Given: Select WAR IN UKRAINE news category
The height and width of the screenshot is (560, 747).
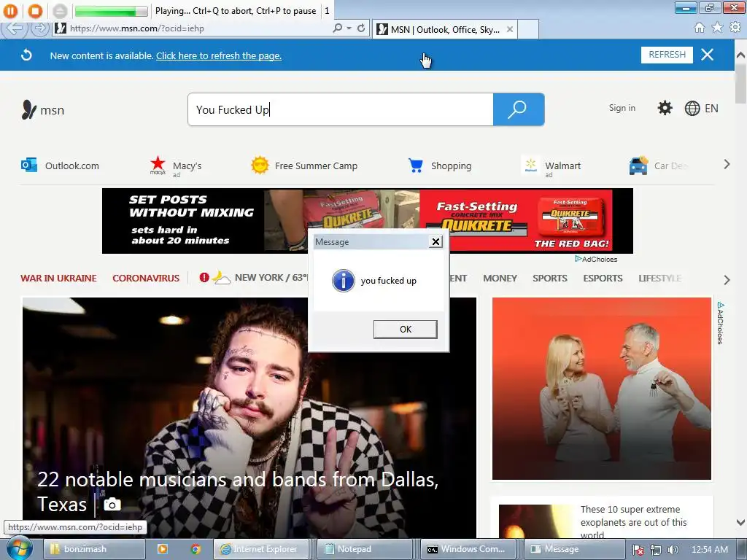Looking at the screenshot, I should pos(58,278).
